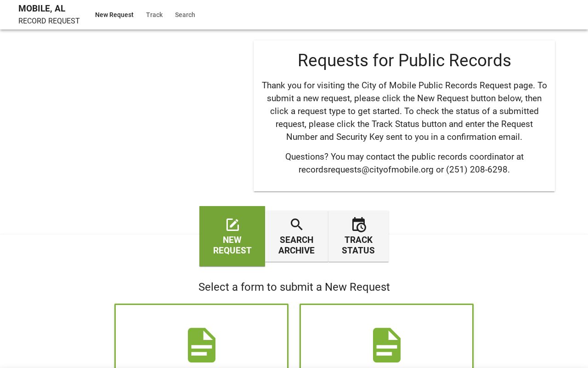Click the Track Status calendar-clock icon
Image resolution: width=588 pixels, height=368 pixels.
pos(359,224)
